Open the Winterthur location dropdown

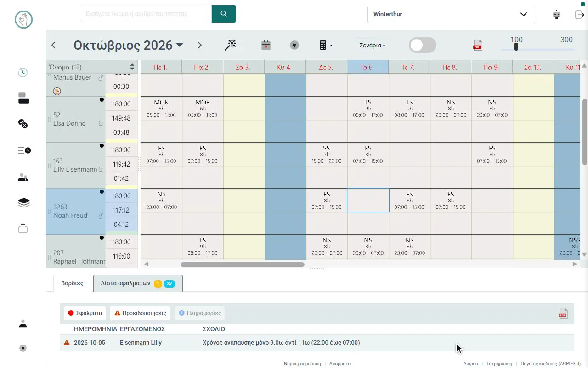click(x=451, y=14)
